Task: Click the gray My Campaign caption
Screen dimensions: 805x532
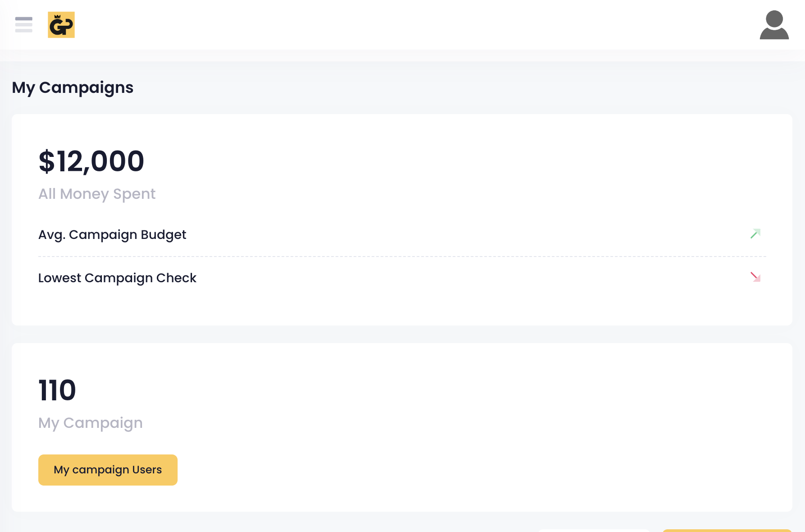Action: (x=91, y=423)
